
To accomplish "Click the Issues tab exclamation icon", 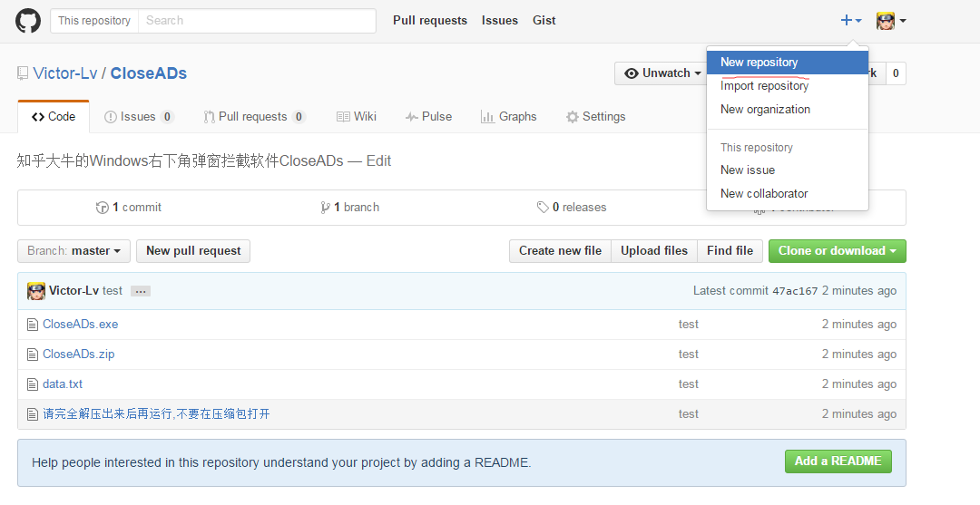I will 111,117.
